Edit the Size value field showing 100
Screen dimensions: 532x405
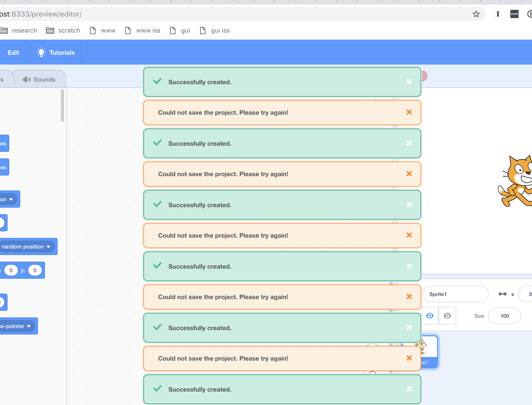point(504,316)
